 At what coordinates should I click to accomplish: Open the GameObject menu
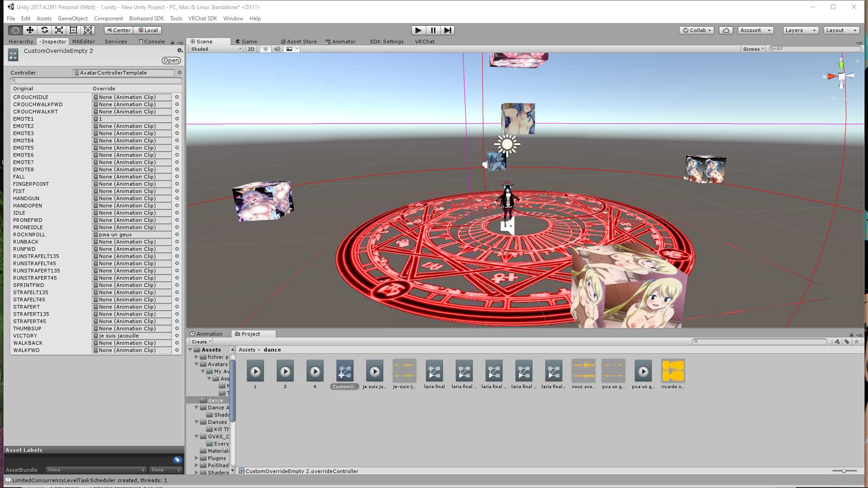click(x=72, y=19)
